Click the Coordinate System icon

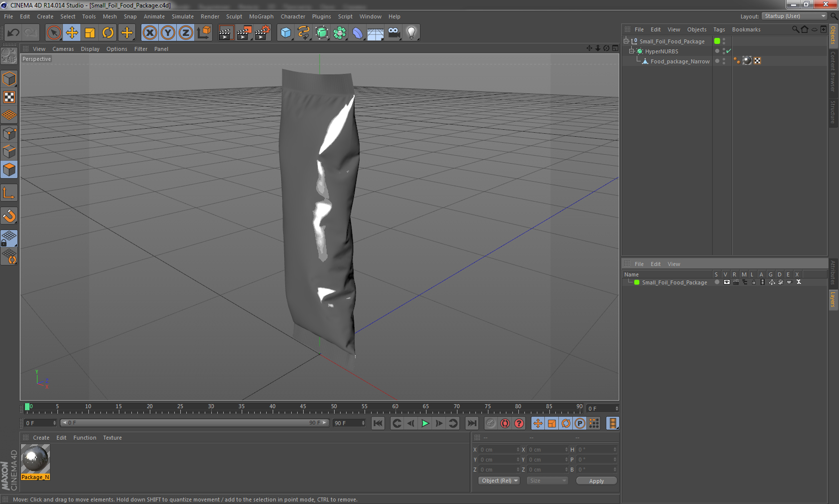pos(204,33)
